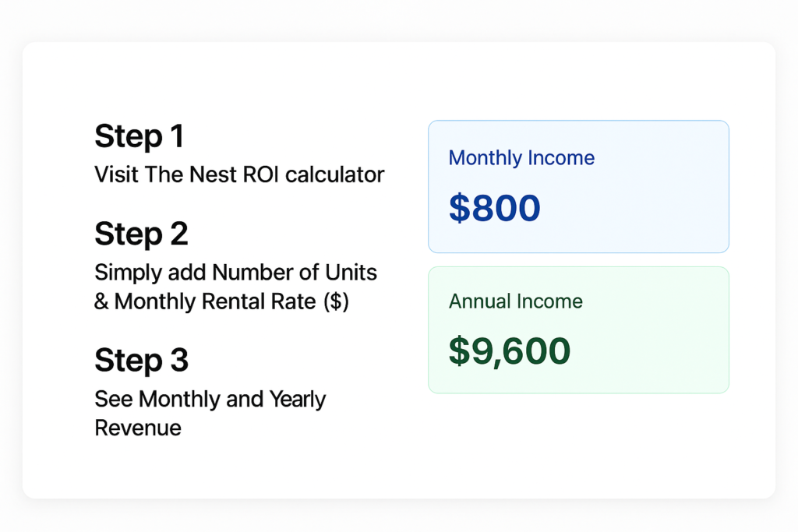The image size is (798, 532).
Task: Click the word "Revenue" under Step 3
Action: coord(138,428)
